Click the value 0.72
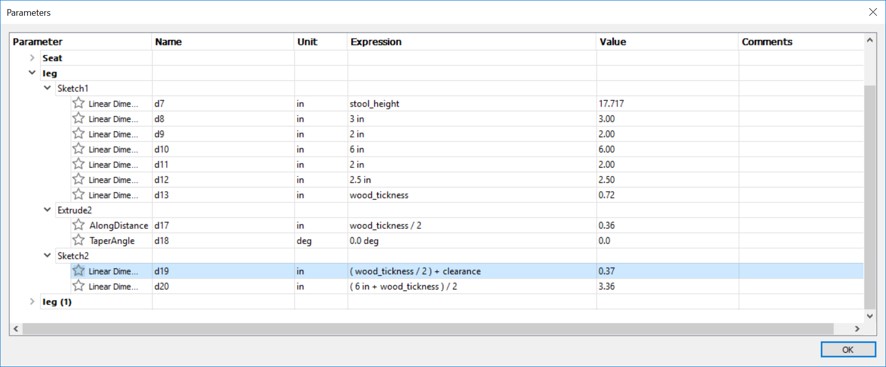886x367 pixels. [607, 195]
